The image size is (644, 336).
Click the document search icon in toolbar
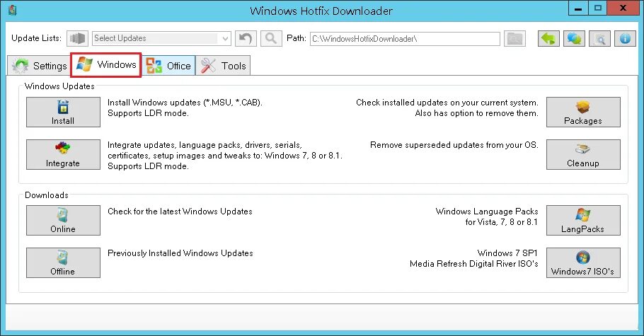pos(599,39)
